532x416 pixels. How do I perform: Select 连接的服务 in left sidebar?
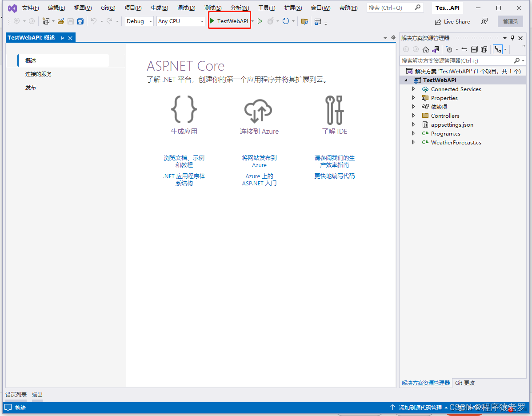(x=38, y=74)
